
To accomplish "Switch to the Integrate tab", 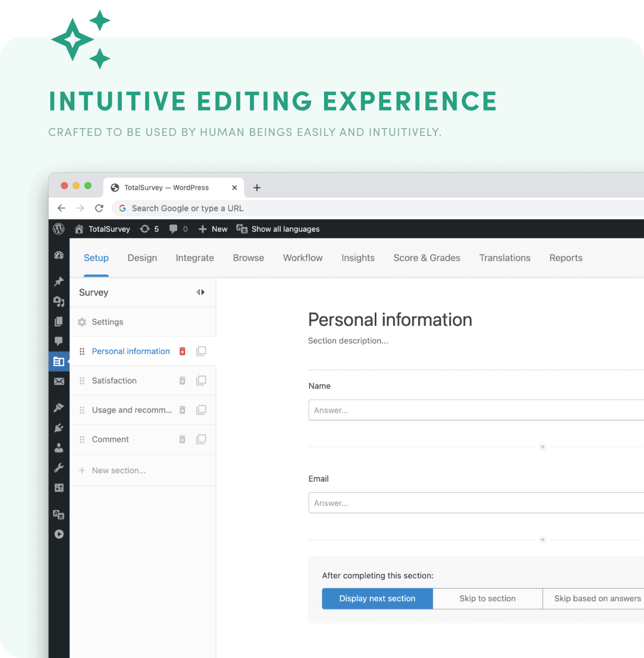I will pos(195,258).
